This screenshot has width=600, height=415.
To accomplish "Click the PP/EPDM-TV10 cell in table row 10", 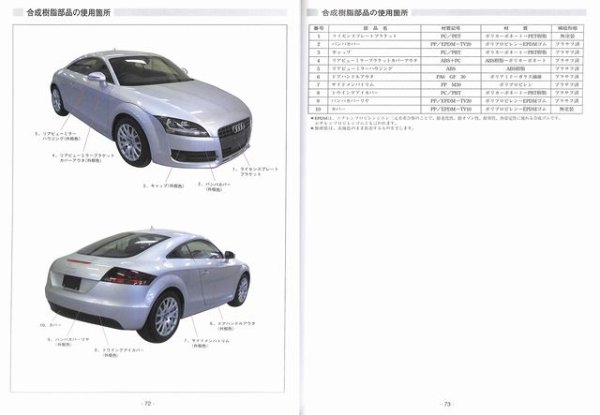I will tap(451, 109).
